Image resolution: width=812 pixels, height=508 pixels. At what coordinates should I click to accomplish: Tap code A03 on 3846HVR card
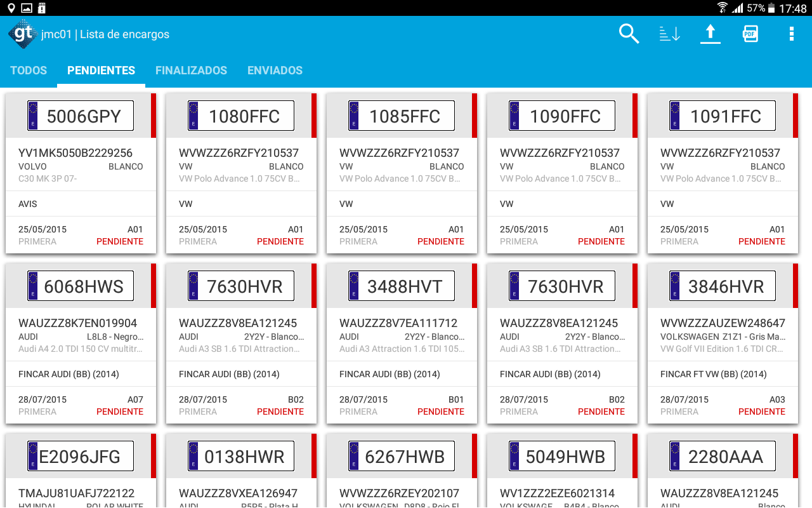click(777, 399)
